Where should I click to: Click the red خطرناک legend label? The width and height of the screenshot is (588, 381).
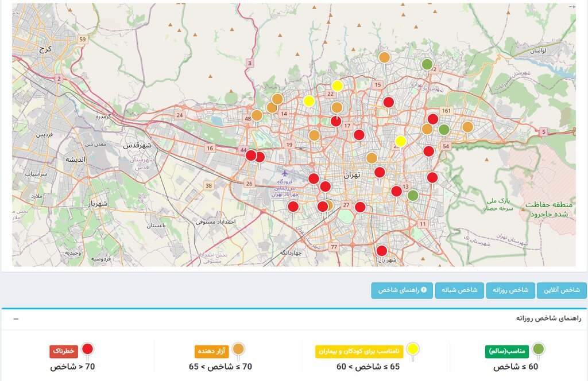(x=63, y=351)
